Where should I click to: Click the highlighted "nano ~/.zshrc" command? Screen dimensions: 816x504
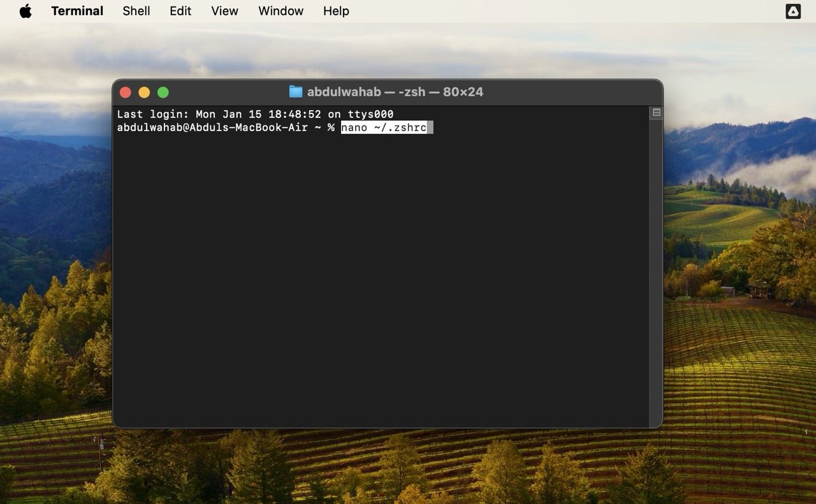click(384, 127)
